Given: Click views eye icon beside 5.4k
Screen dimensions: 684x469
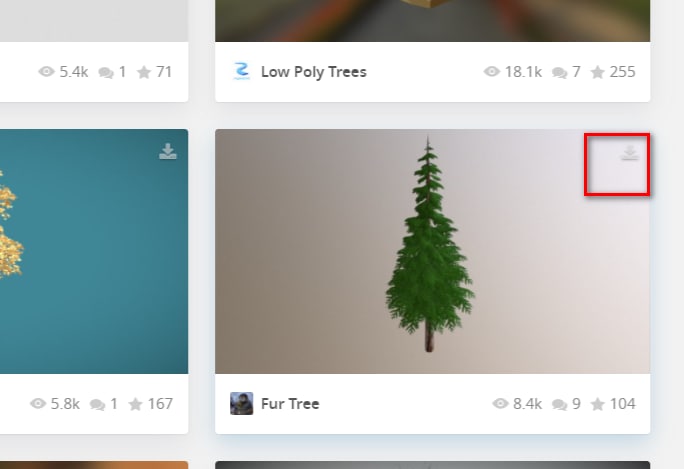Looking at the screenshot, I should [x=46, y=72].
